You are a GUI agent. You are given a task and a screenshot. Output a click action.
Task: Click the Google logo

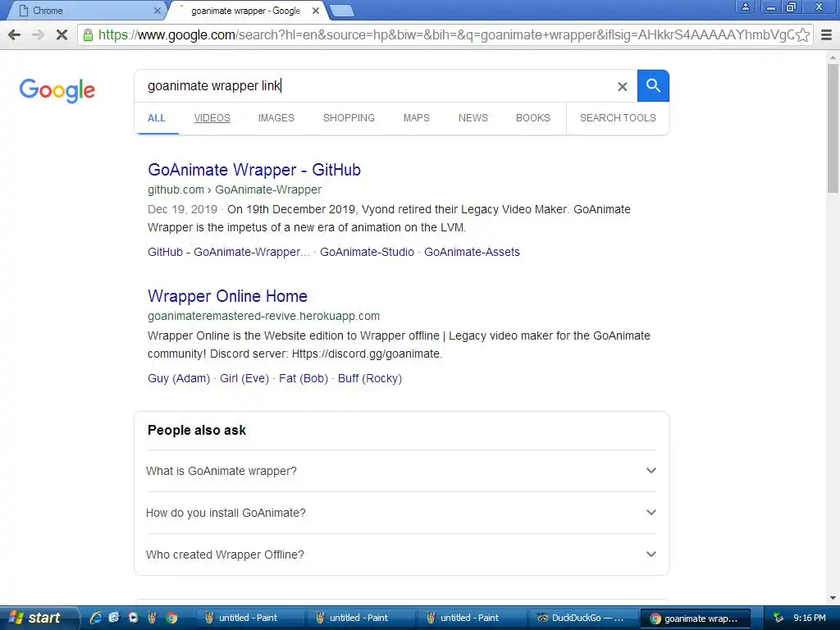(57, 90)
